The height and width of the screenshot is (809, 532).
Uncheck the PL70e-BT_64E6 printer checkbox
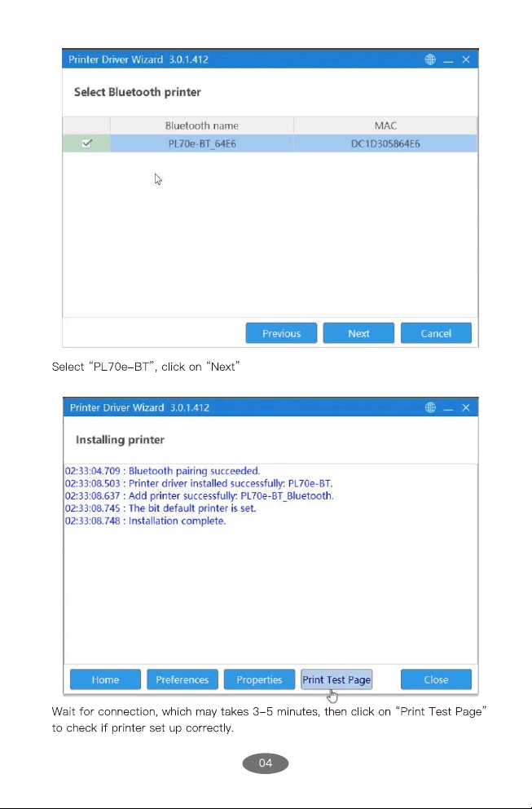point(86,143)
